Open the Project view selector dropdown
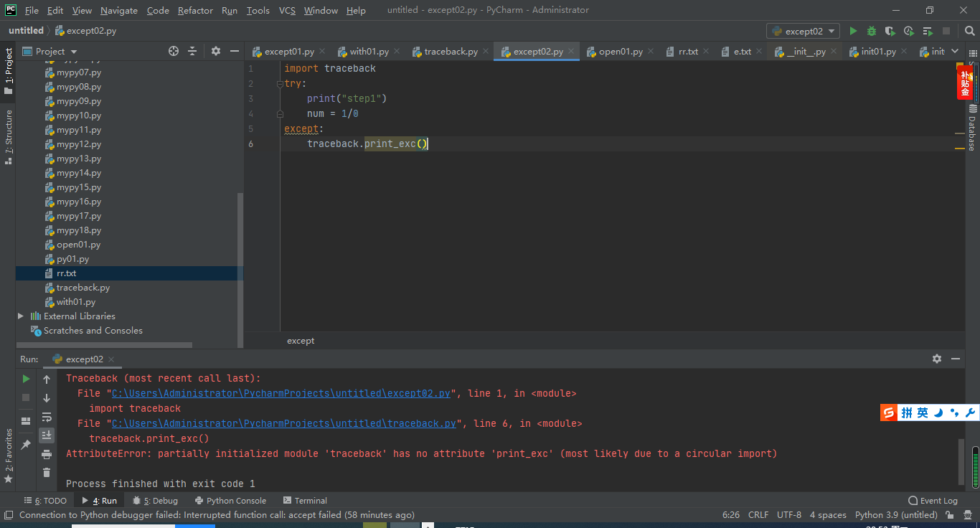This screenshot has height=528, width=980. coord(50,51)
